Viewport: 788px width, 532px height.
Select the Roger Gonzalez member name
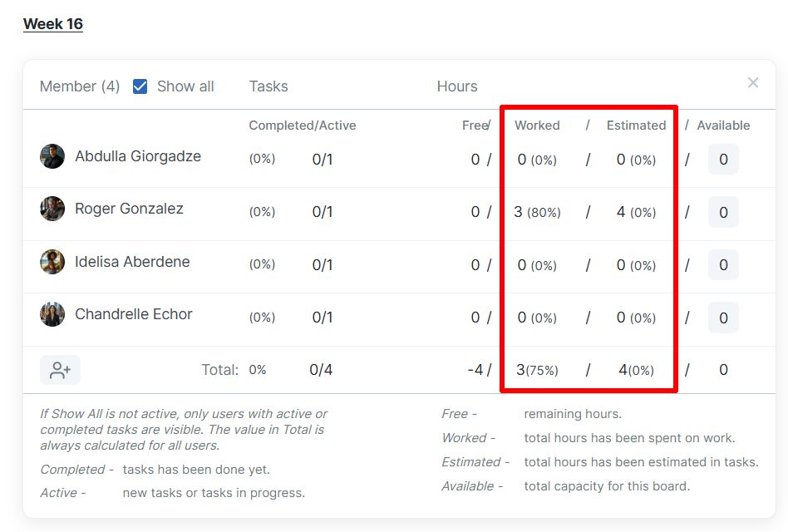coord(129,209)
